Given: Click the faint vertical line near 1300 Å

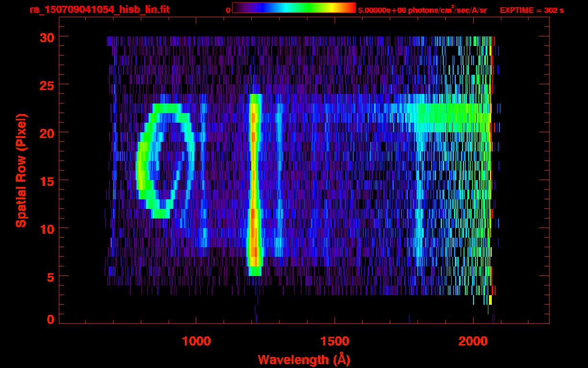Looking at the screenshot, I should 279,182.
